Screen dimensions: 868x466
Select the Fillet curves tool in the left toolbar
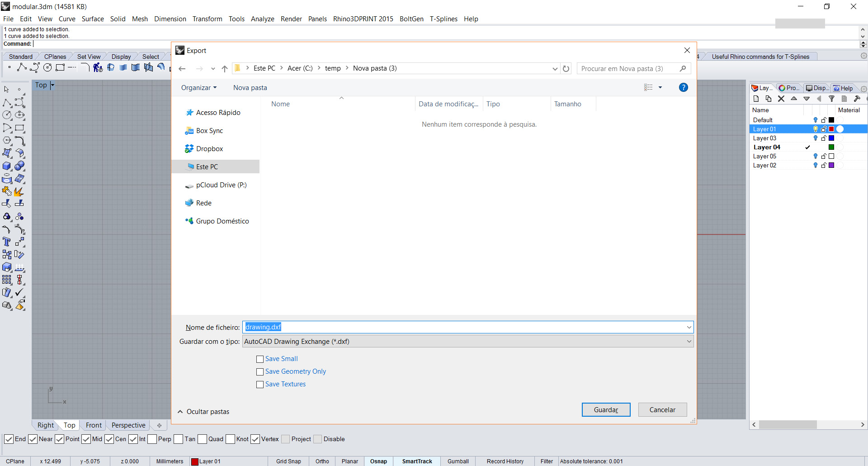pyautogui.click(x=20, y=141)
